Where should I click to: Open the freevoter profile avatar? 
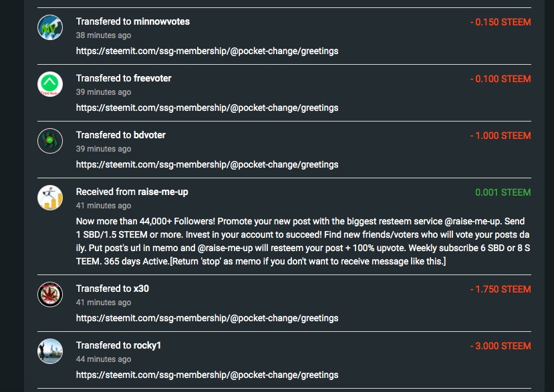49,84
